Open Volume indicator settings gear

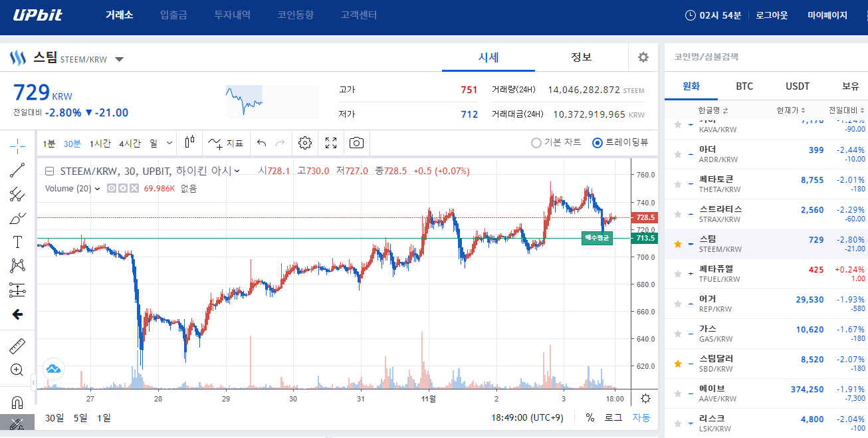coord(123,189)
